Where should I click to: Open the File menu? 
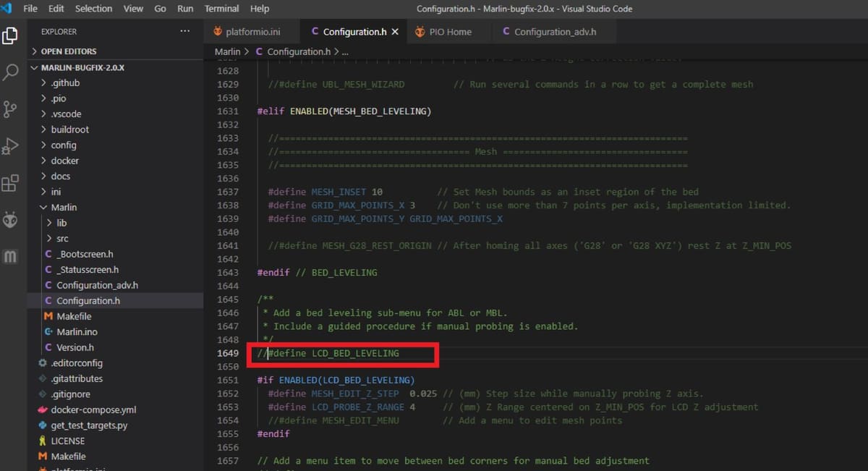point(30,9)
